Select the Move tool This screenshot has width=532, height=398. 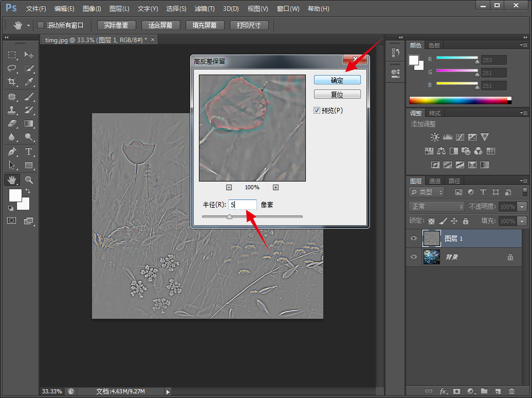point(29,55)
